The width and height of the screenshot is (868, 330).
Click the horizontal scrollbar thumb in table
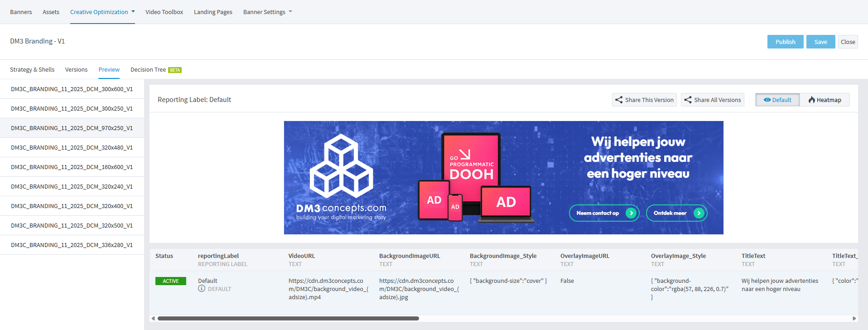tap(288, 318)
